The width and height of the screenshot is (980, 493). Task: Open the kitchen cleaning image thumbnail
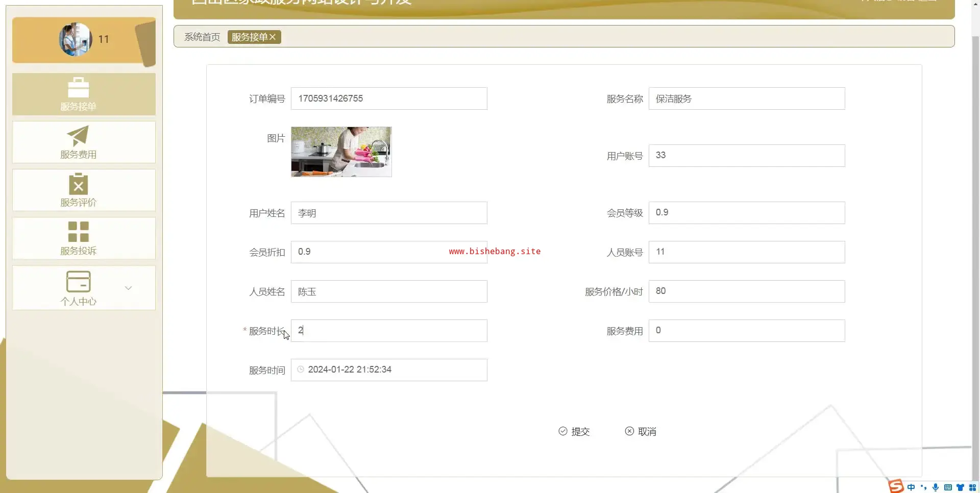click(341, 152)
